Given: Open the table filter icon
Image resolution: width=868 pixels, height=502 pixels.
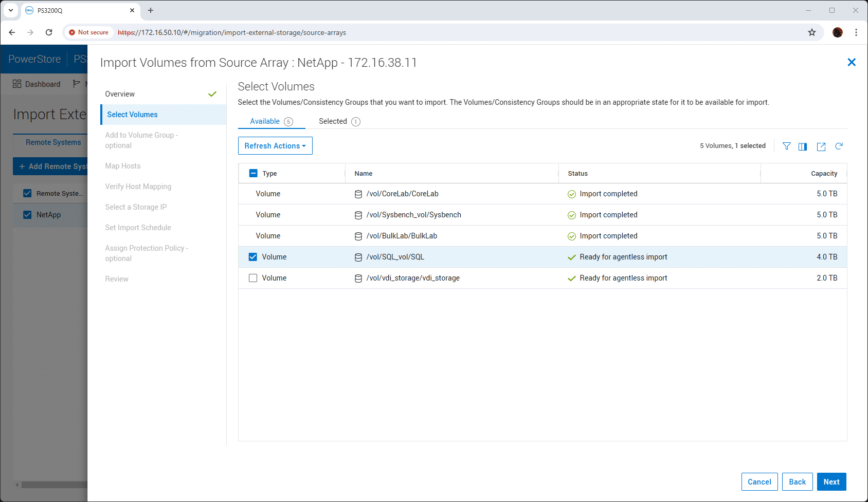Looking at the screenshot, I should (x=786, y=146).
